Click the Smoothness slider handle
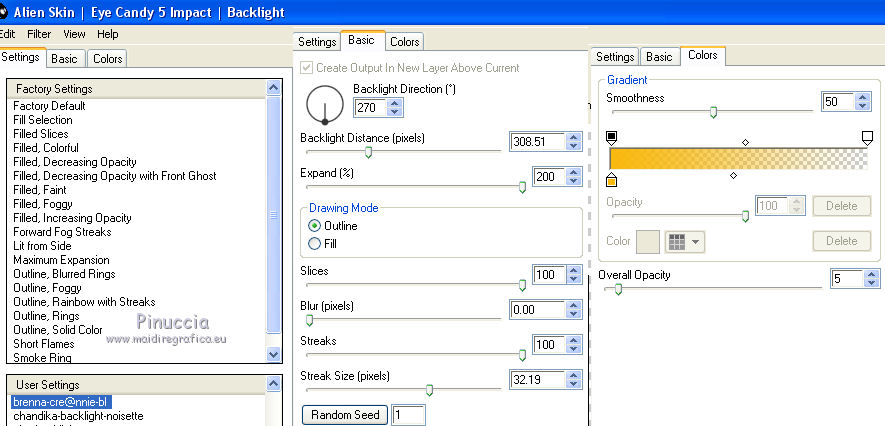Screen dimensions: 885x426 [x=713, y=112]
